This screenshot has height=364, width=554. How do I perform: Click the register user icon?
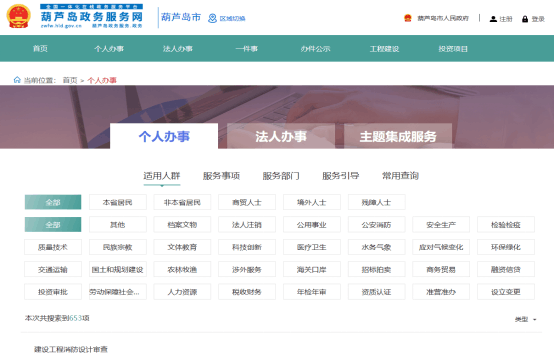coord(493,19)
